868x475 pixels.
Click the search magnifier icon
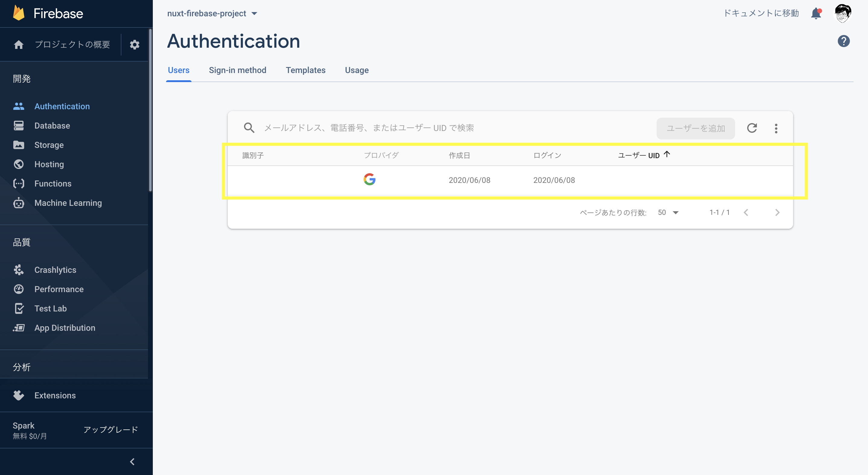point(249,128)
